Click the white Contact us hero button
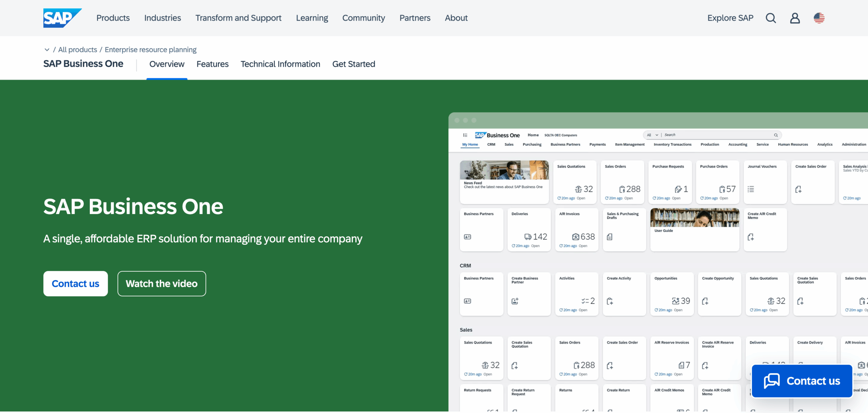The height and width of the screenshot is (413, 868). [76, 283]
